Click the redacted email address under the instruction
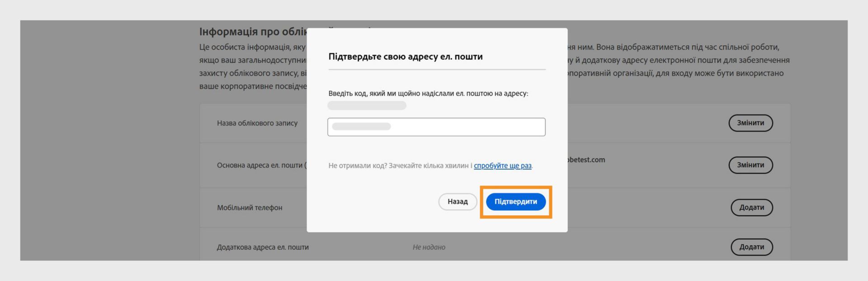 point(367,105)
